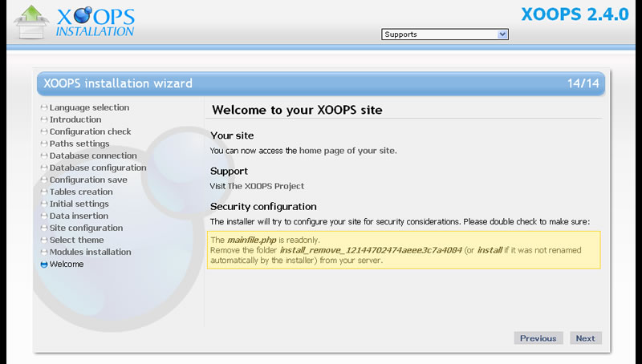Select Tables creation step
The height and width of the screenshot is (364, 642).
[x=81, y=192]
